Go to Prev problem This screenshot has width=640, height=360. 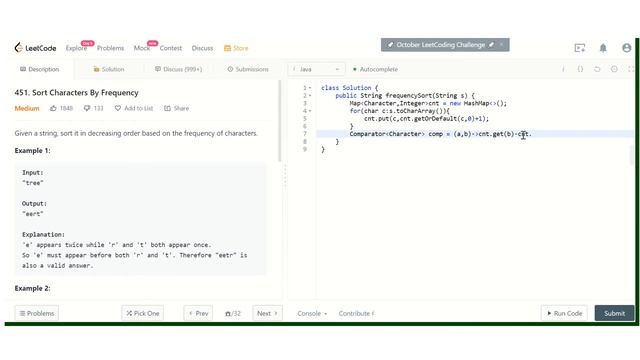pos(198,313)
